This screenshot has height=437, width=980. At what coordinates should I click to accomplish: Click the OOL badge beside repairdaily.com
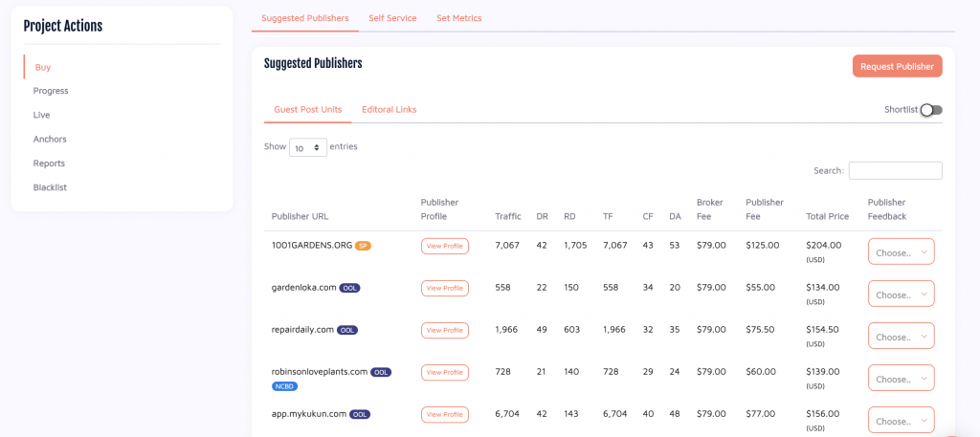coord(347,330)
